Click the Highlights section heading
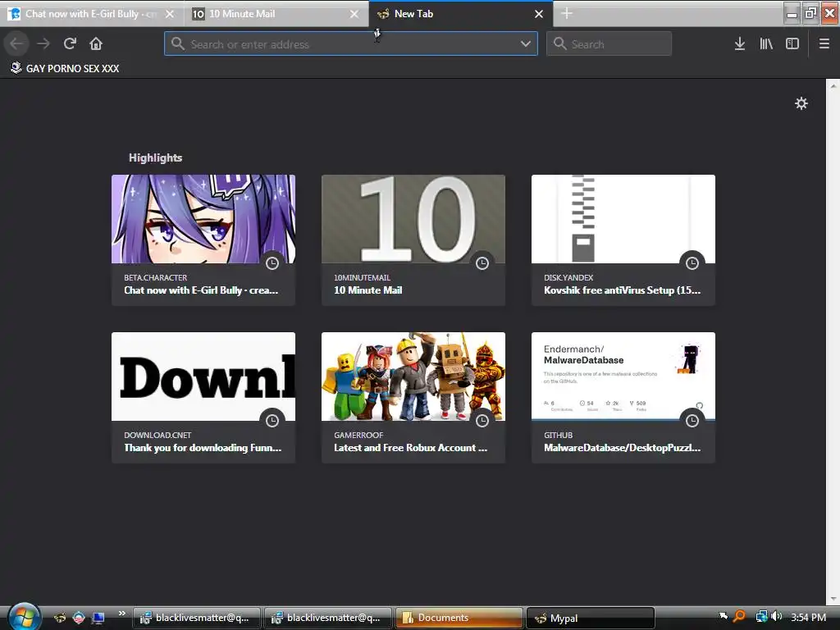The width and height of the screenshot is (840, 630). (155, 157)
